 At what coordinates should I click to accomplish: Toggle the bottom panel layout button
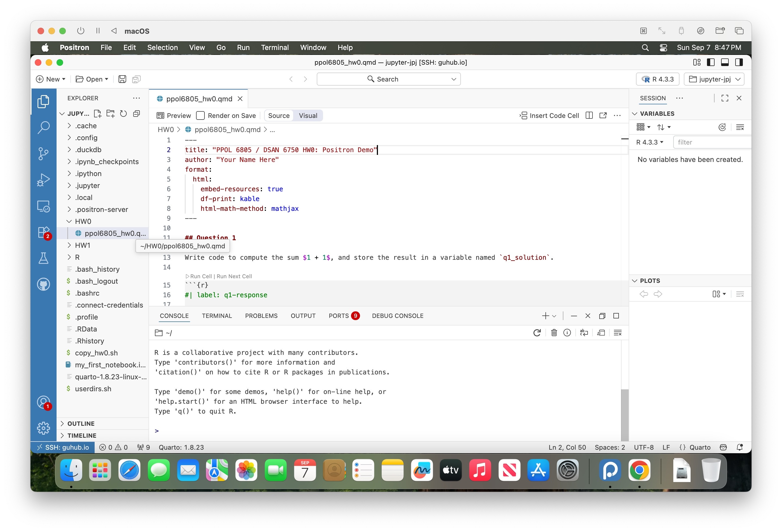pyautogui.click(x=725, y=62)
